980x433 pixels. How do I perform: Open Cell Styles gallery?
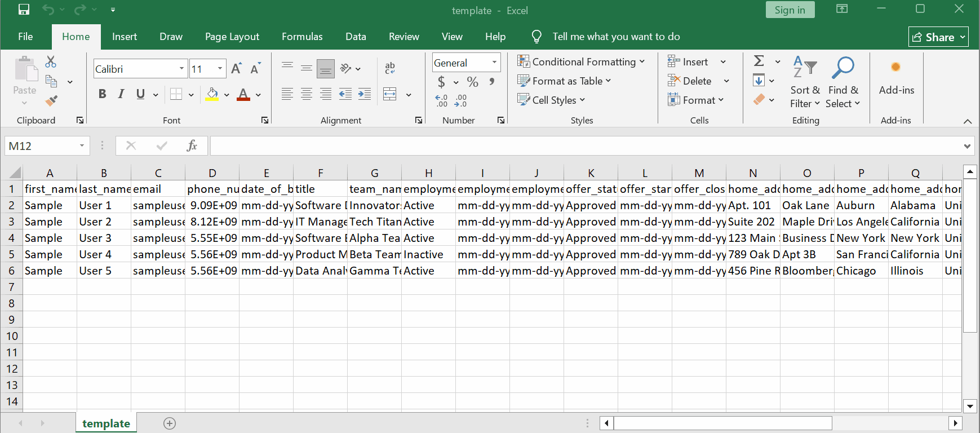coord(551,100)
